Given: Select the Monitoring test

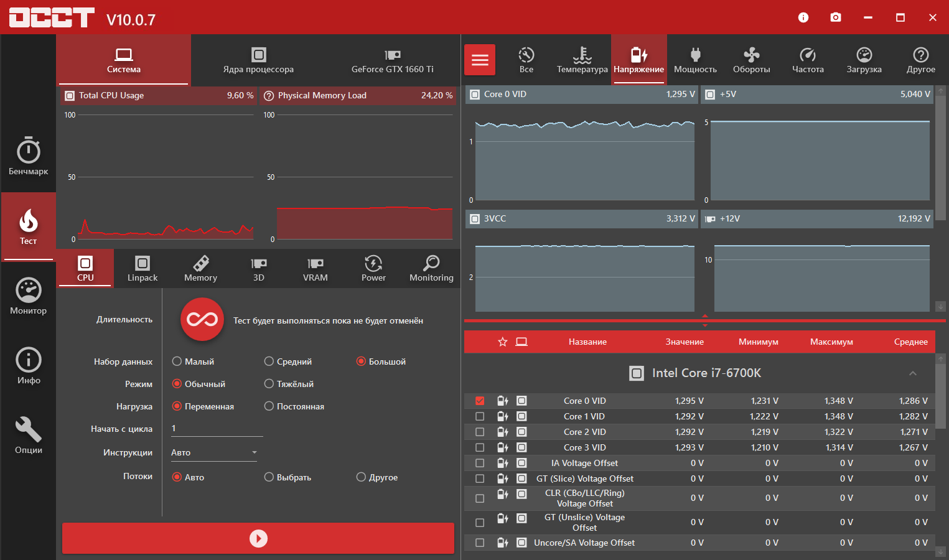Looking at the screenshot, I should [431, 268].
